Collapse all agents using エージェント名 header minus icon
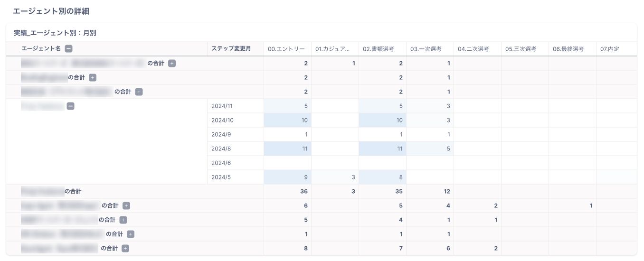This screenshot has height=261, width=644. [x=69, y=48]
